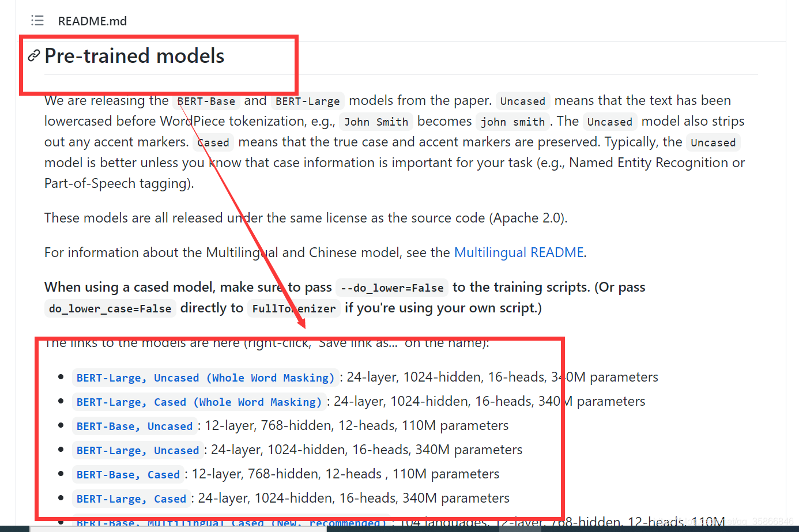Open BERT-Large, Cased (Whole Word Masking) link

point(199,402)
